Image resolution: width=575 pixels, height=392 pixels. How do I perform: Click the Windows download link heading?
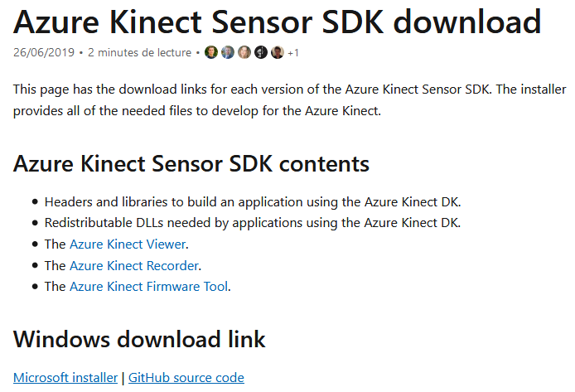[x=139, y=338]
